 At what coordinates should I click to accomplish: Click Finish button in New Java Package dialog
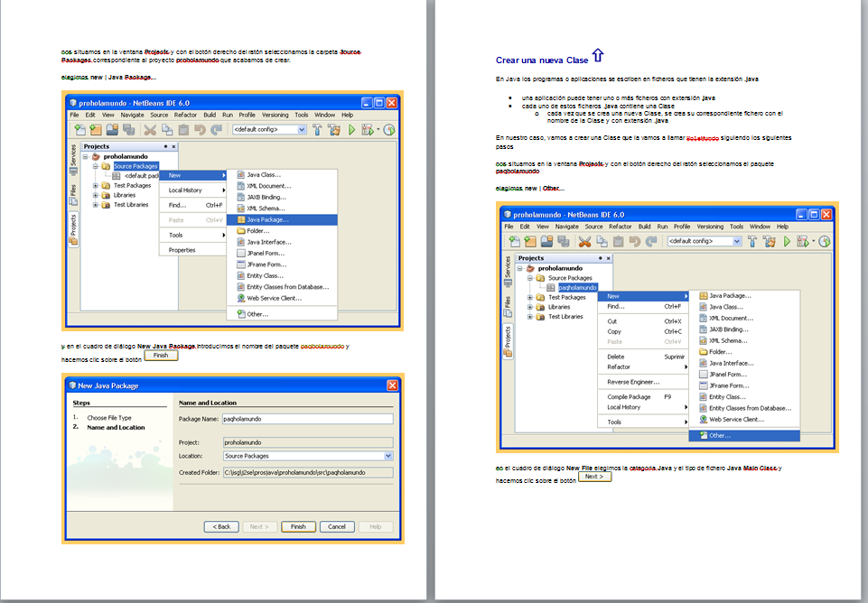(298, 526)
